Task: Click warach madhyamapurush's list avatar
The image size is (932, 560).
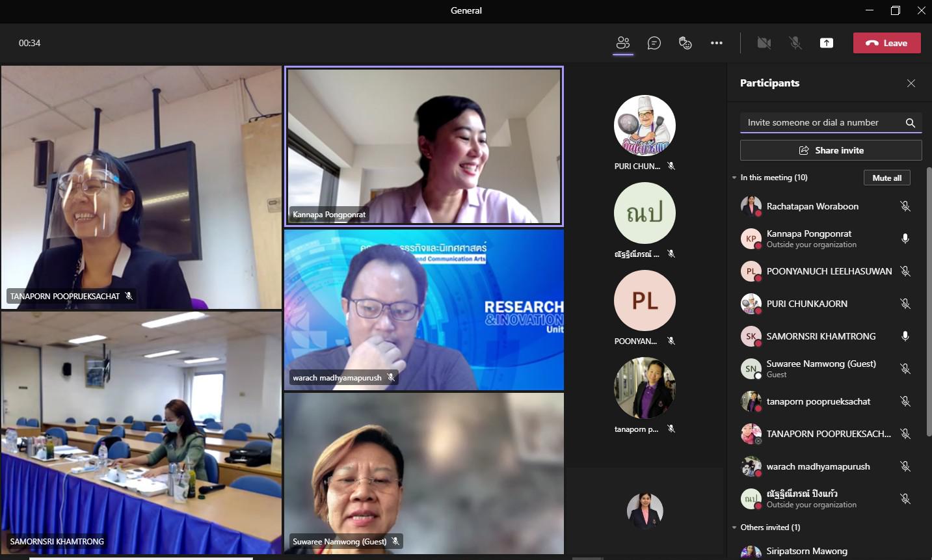Action: point(751,466)
